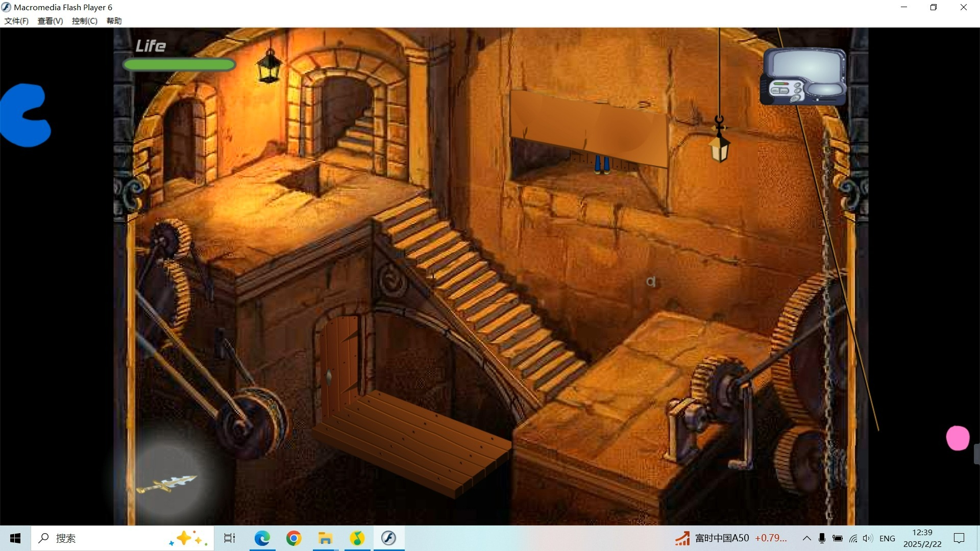980x551 pixels.
Task: Open the 帮助 menu
Action: point(114,21)
